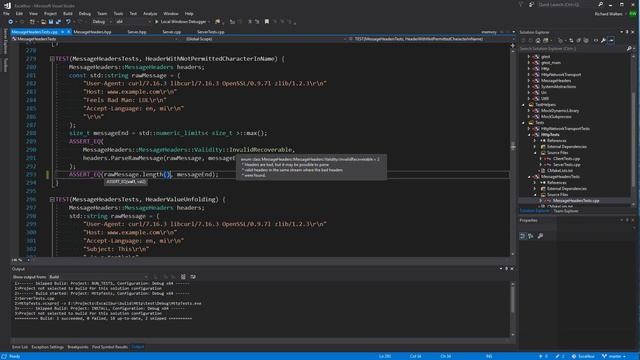
Task: Switch to Team Explorer tab
Action: pos(566,211)
